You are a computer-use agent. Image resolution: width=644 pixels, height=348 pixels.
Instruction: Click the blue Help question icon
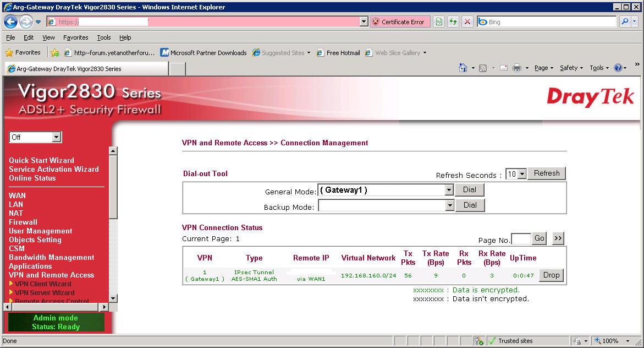618,68
